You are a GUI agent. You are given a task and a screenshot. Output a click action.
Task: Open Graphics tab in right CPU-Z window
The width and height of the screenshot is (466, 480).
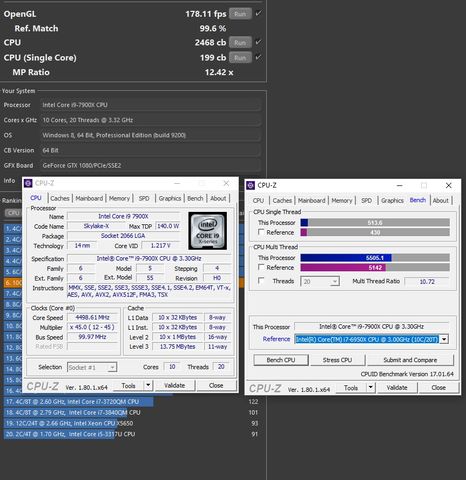(x=392, y=200)
